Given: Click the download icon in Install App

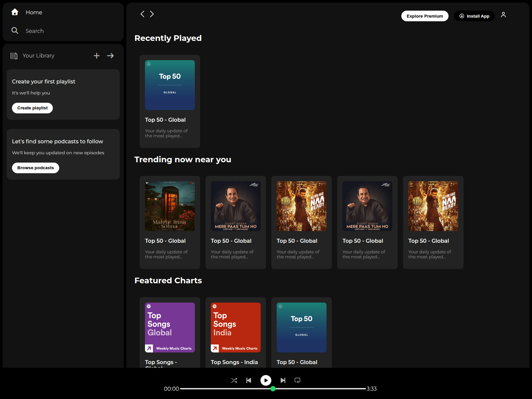Looking at the screenshot, I should click(462, 16).
